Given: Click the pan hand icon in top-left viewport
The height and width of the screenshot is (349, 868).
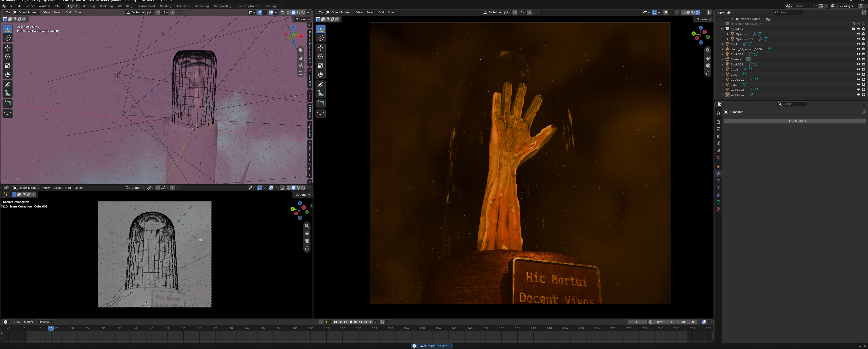Looking at the screenshot, I should point(301,58).
